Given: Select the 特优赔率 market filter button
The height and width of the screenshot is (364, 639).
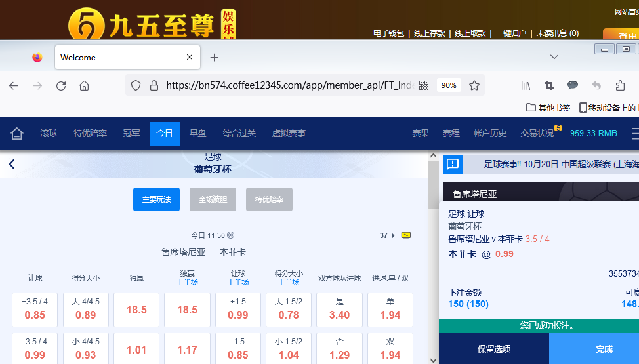Looking at the screenshot, I should (269, 199).
